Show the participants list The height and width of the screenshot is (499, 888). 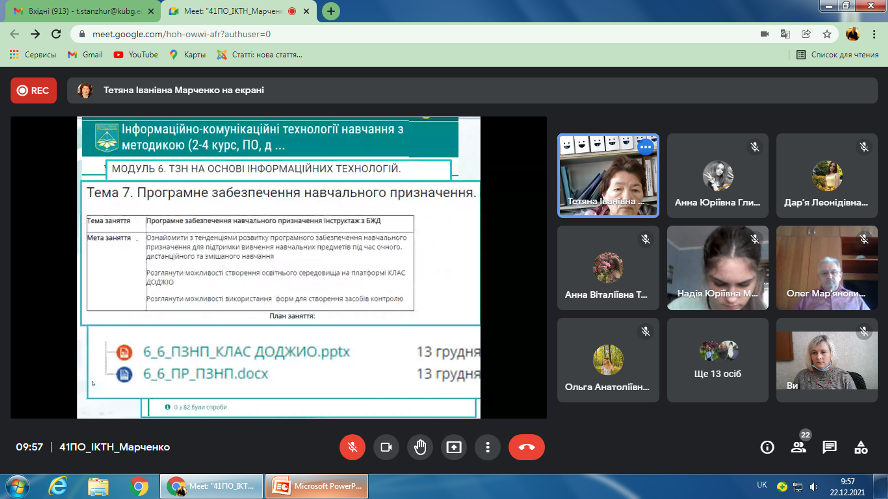(x=798, y=447)
